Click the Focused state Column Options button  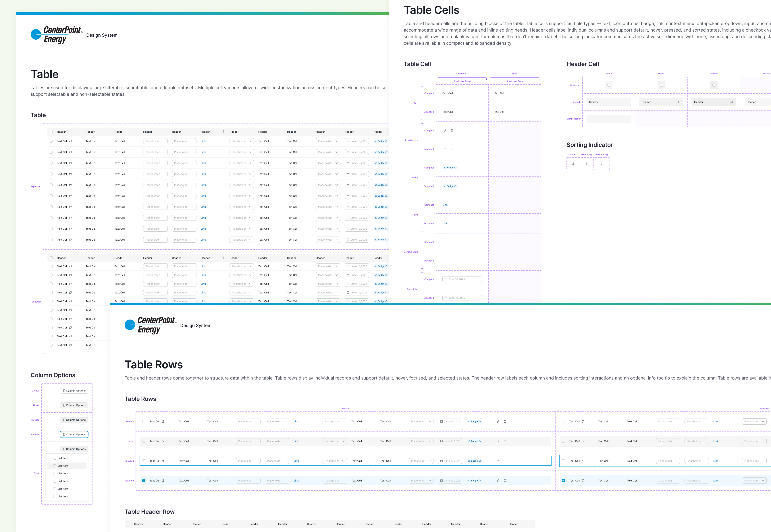coord(74,434)
